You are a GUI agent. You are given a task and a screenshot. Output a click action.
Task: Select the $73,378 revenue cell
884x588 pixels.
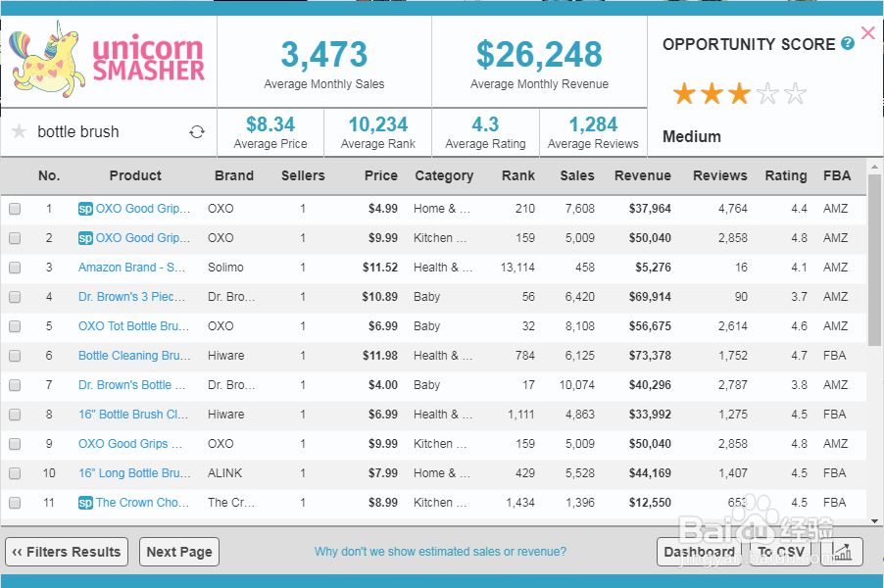point(650,356)
